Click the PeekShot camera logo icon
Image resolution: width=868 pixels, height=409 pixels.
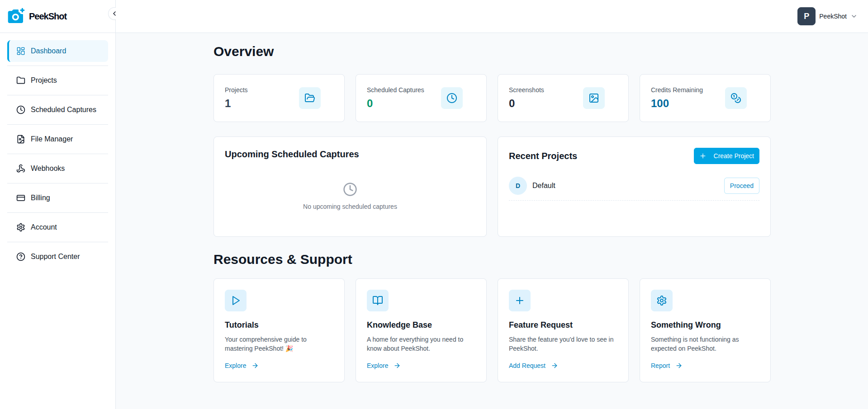click(x=16, y=16)
